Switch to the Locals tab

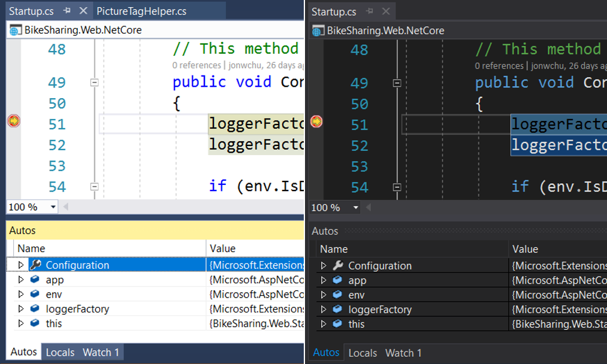[x=60, y=352]
